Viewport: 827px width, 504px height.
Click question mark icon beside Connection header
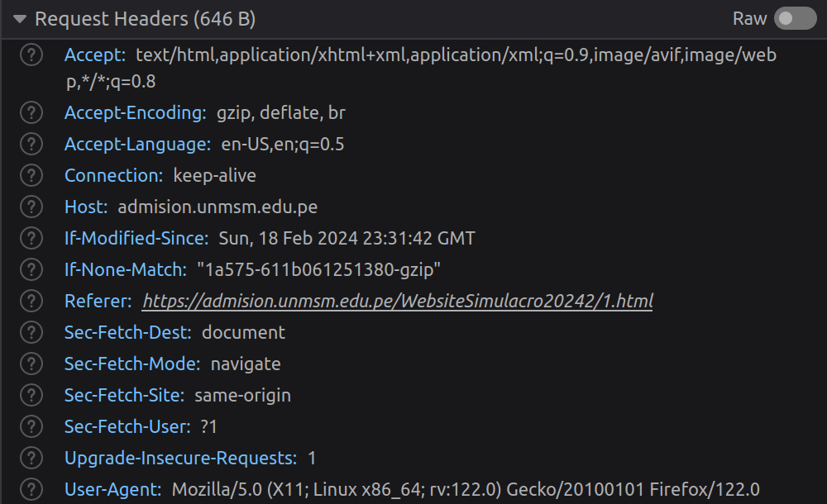pyautogui.click(x=31, y=175)
